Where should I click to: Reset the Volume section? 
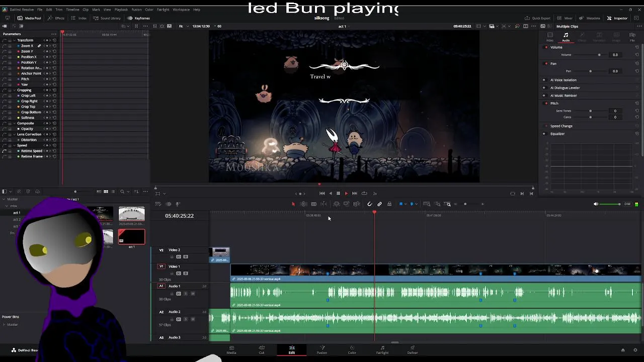(637, 47)
